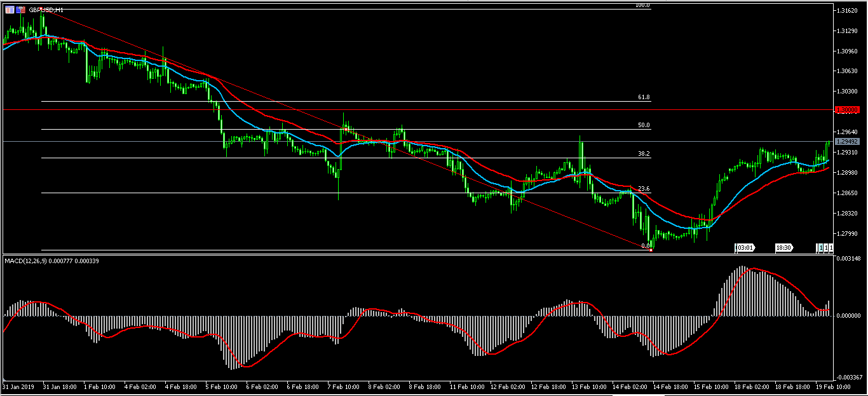Click the gray current price tag 1.29492
The width and height of the screenshot is (868, 396).
[x=848, y=141]
